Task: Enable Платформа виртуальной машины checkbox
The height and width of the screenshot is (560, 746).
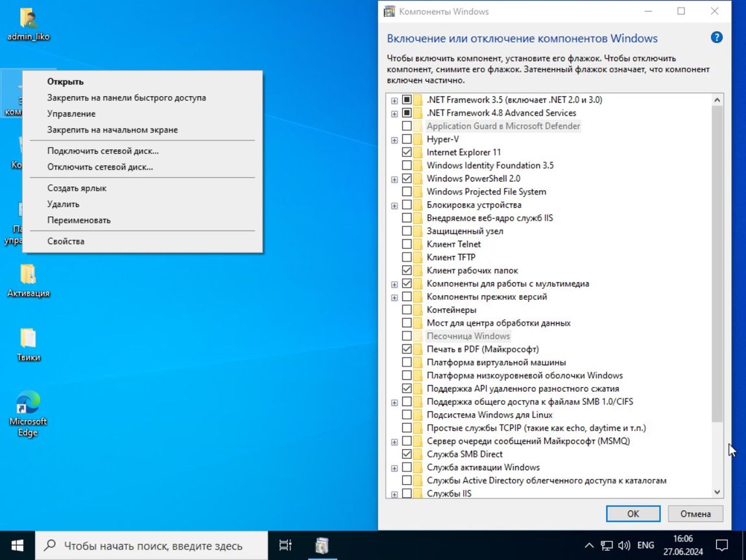Action: point(407,363)
